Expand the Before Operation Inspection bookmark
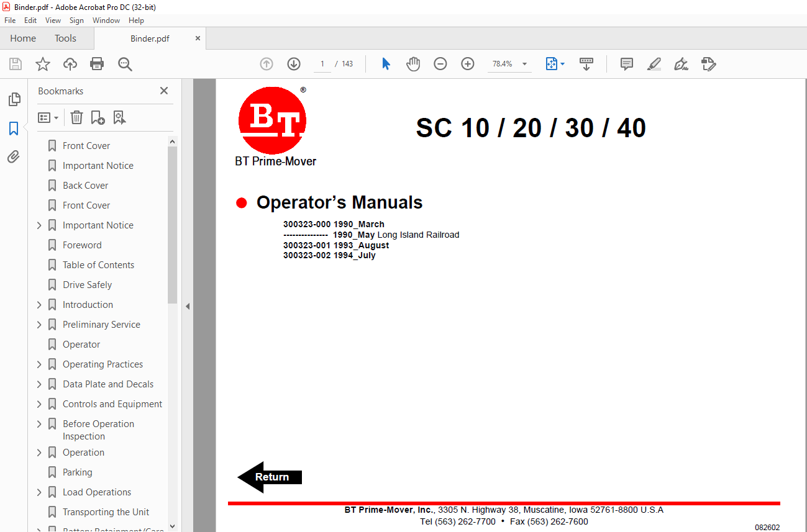Screen dimensions: 807x532 click(x=40, y=424)
